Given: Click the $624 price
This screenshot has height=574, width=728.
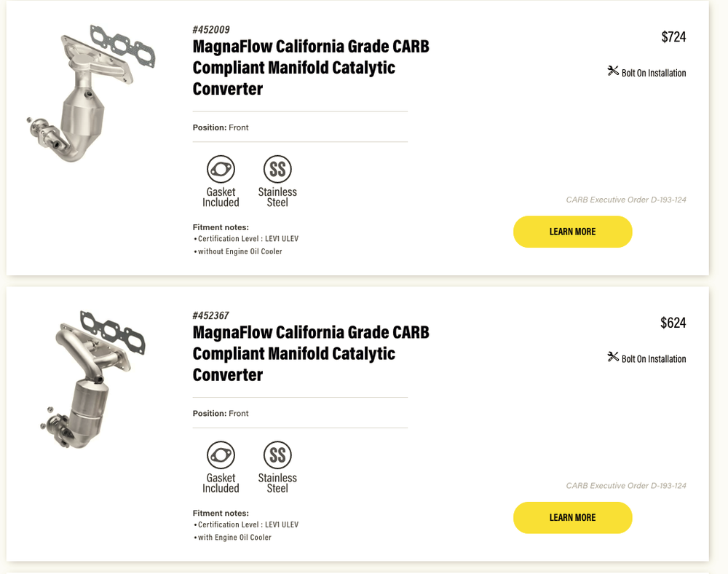Looking at the screenshot, I should point(673,323).
